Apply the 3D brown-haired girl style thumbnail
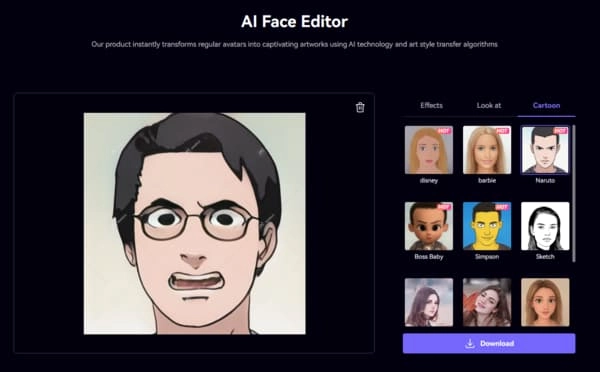600x372 pixels. tap(545, 302)
